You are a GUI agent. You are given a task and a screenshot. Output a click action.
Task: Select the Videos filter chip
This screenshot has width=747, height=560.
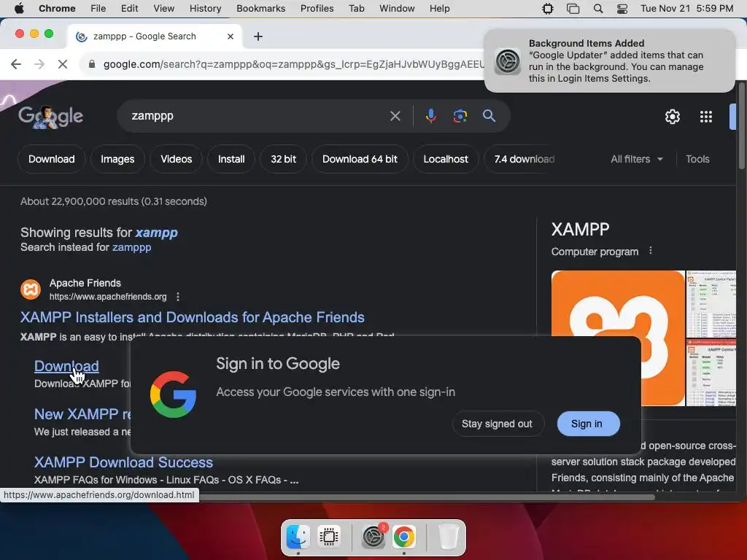177,159
